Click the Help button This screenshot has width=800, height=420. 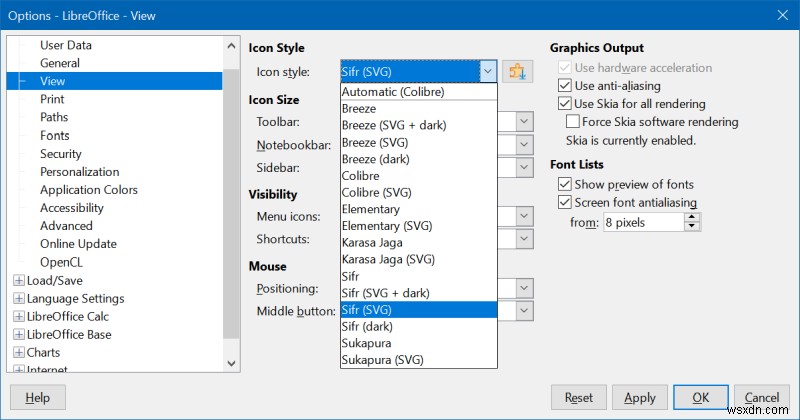[x=37, y=397]
